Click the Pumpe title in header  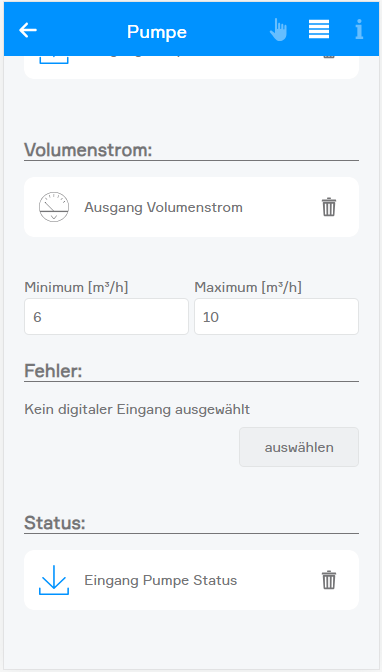point(157,32)
